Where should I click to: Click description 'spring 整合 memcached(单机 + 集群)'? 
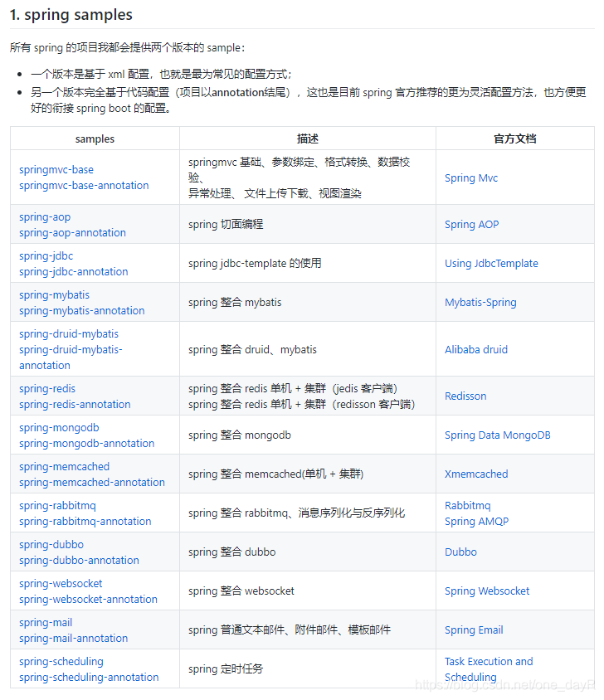coord(275,474)
